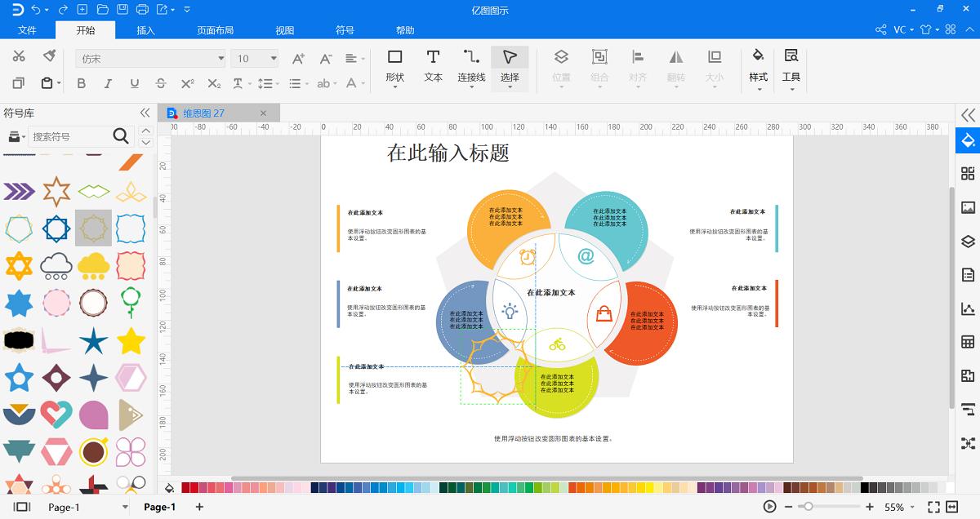Toggle bold formatting

81,84
